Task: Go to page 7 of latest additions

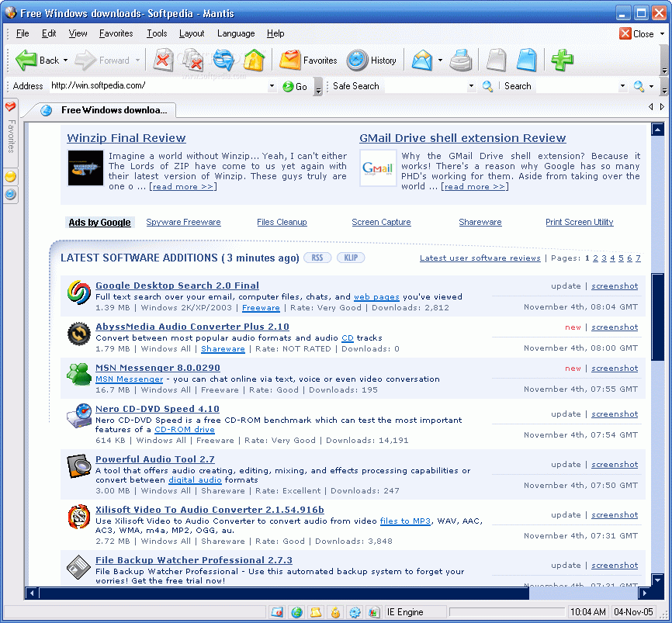Action: coord(638,258)
